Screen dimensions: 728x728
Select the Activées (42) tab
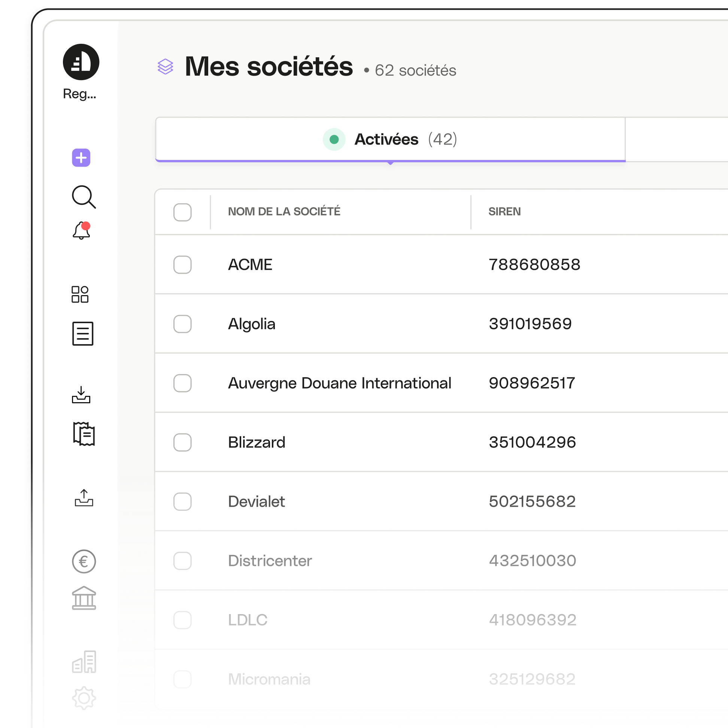tap(390, 139)
